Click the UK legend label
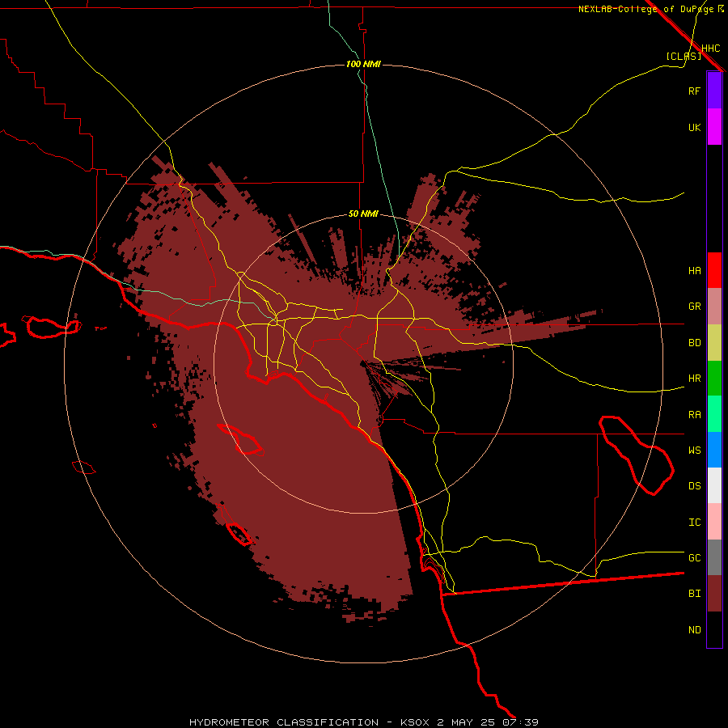Viewport: 728px width, 728px height. point(694,127)
